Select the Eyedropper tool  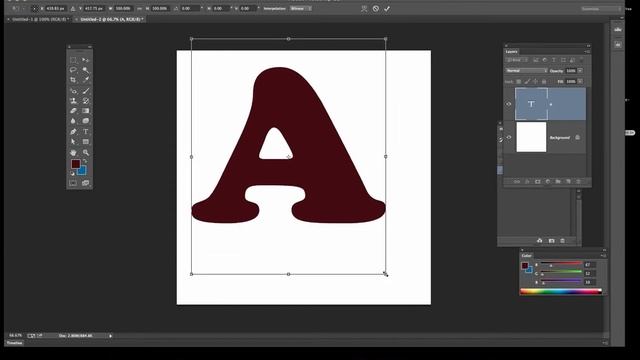pos(86,80)
